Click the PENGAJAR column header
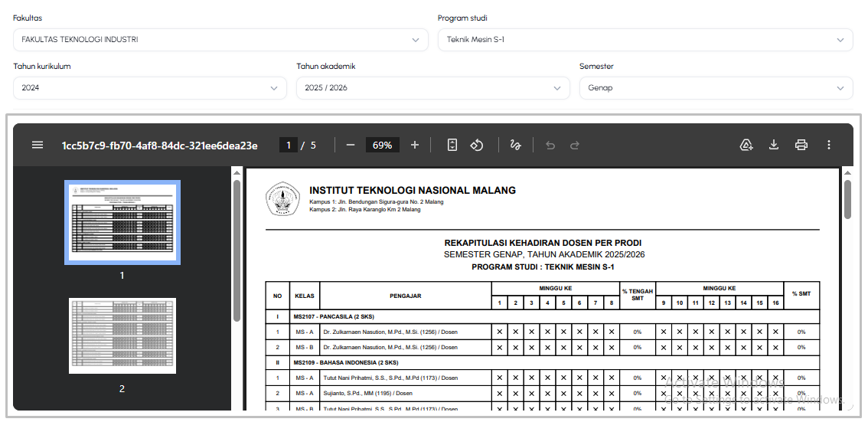This screenshot has width=868, height=422. [x=405, y=296]
